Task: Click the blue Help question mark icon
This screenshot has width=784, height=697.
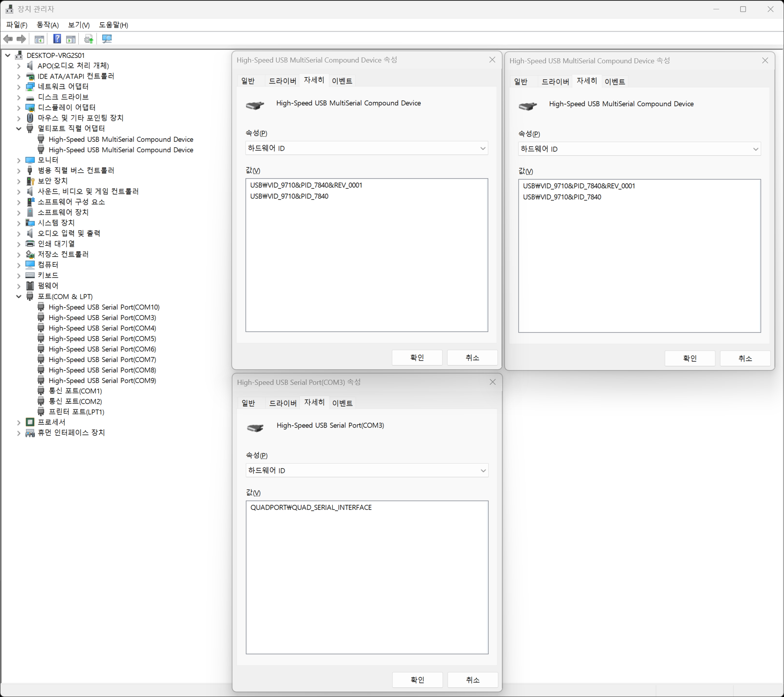Action: point(57,39)
